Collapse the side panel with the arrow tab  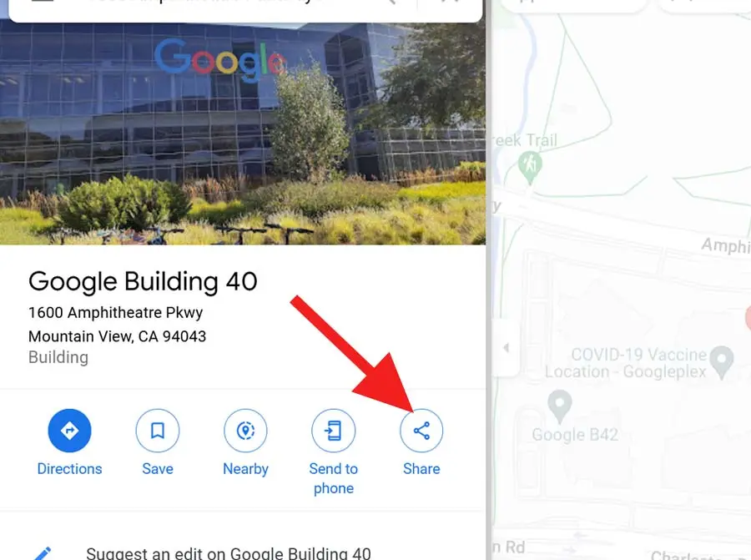[x=507, y=347]
